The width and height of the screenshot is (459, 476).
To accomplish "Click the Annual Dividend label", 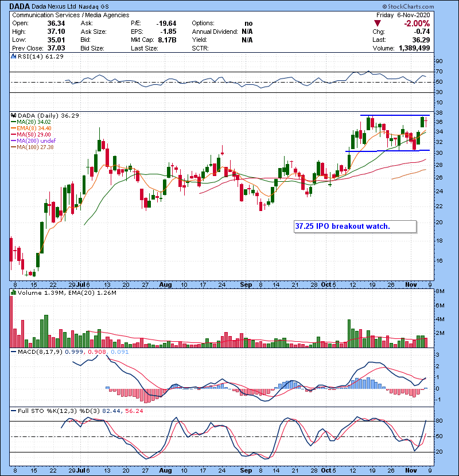I will click(215, 32).
